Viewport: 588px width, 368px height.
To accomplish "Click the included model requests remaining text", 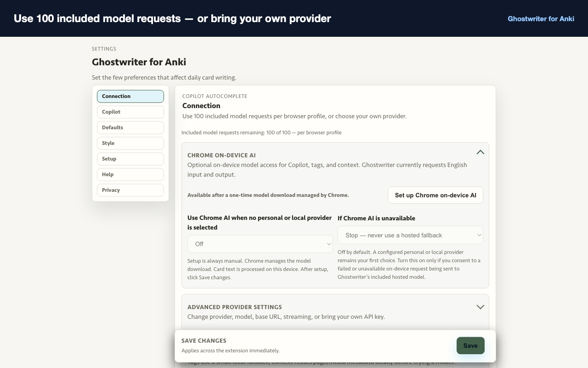I will click(x=261, y=132).
